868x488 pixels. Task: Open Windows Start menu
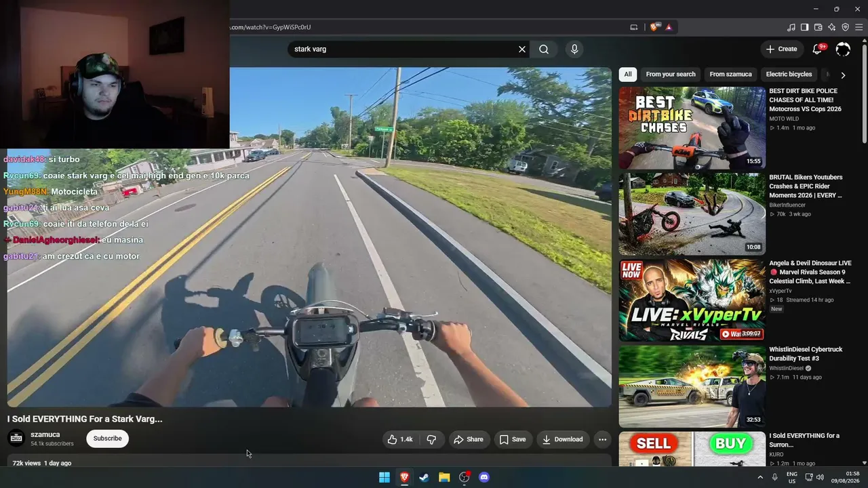tap(384, 477)
